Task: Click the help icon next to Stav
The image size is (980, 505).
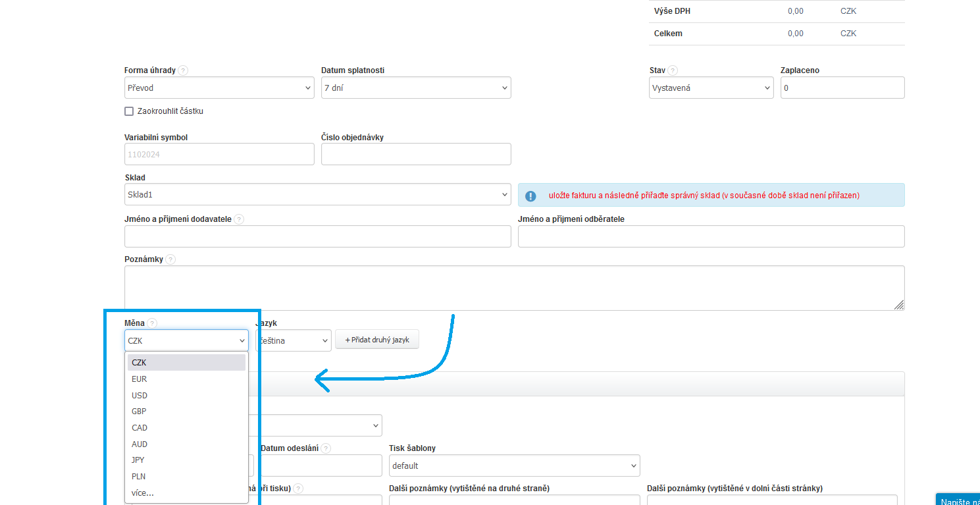Action: (x=673, y=70)
